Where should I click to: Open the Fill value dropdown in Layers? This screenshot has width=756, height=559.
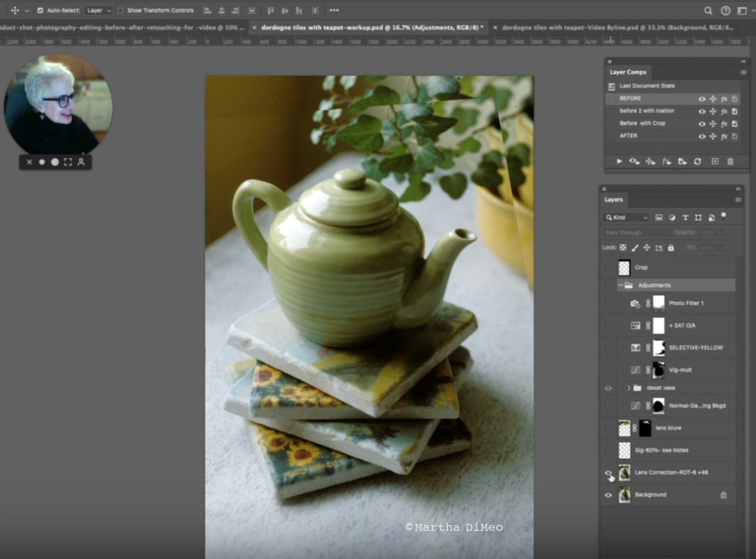(x=721, y=248)
